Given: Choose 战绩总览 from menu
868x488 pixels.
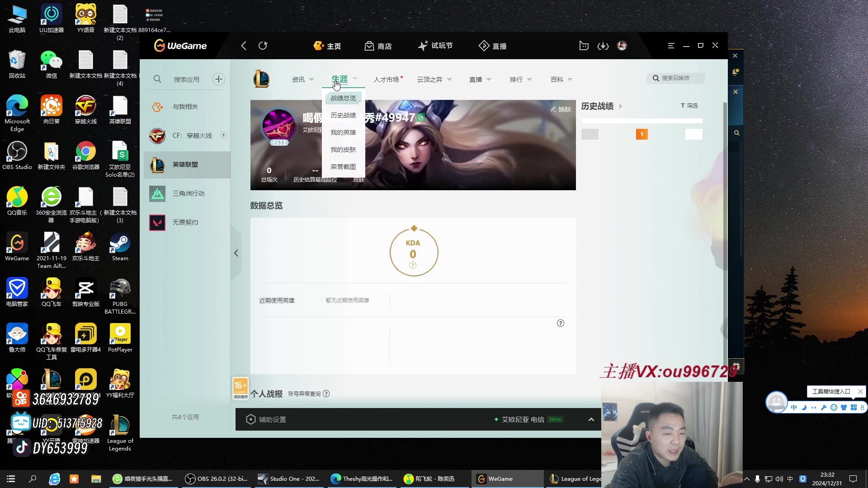Looking at the screenshot, I should click(x=343, y=98).
